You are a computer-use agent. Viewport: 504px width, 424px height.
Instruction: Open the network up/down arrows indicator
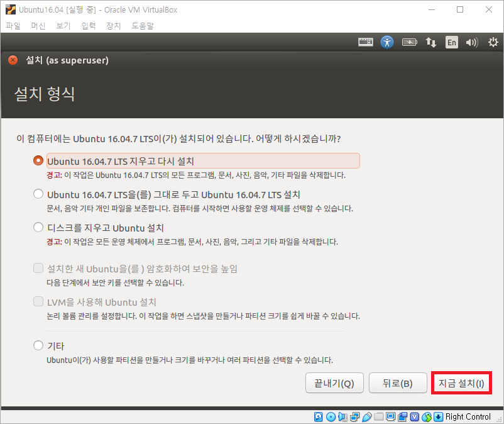430,42
